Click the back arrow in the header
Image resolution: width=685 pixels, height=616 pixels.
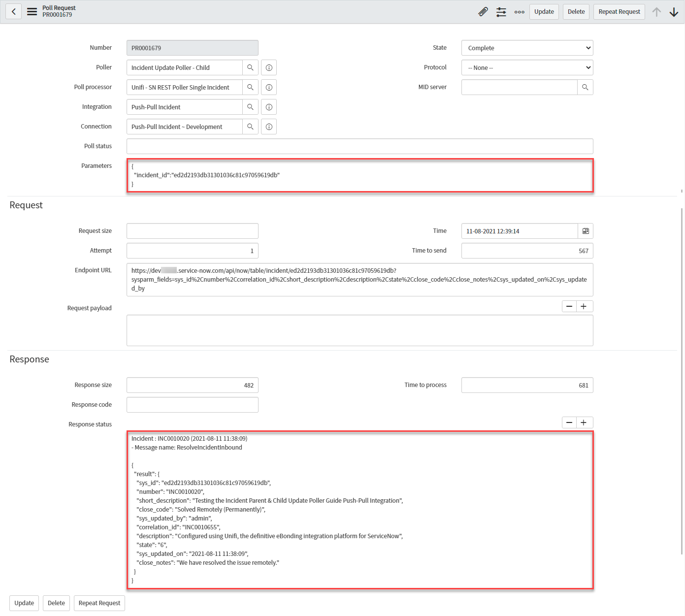click(14, 12)
